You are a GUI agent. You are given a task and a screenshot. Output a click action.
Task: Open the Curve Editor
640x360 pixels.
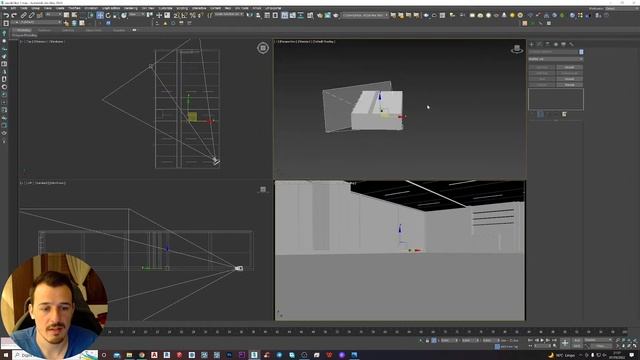pyautogui.click(x=293, y=15)
